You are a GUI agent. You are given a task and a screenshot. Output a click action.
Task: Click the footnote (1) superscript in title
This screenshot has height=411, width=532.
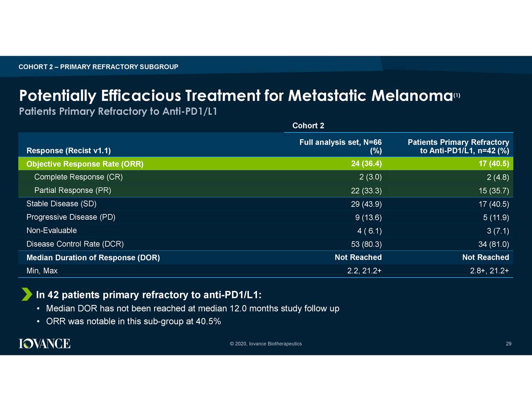coord(456,95)
